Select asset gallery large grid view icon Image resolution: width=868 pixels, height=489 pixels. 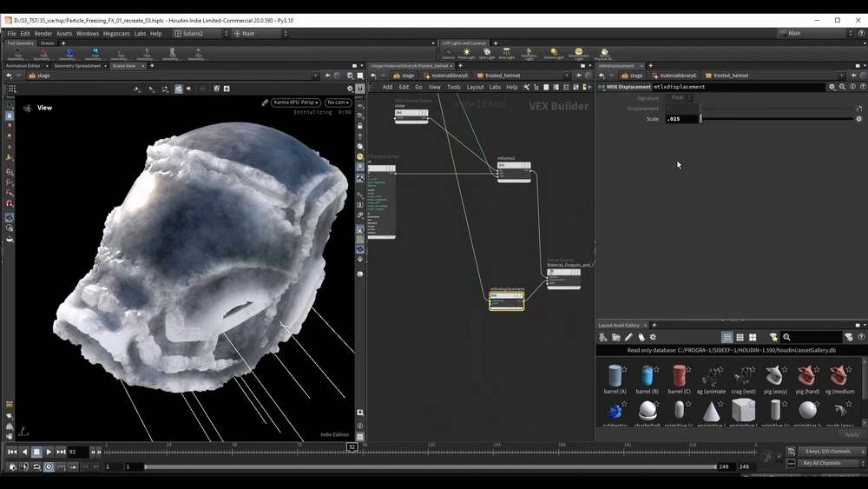click(x=753, y=337)
